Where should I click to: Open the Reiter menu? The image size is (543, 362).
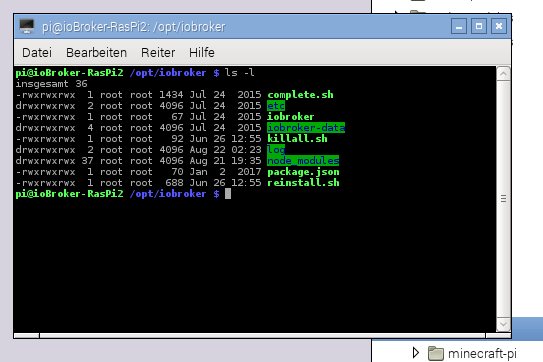click(158, 53)
